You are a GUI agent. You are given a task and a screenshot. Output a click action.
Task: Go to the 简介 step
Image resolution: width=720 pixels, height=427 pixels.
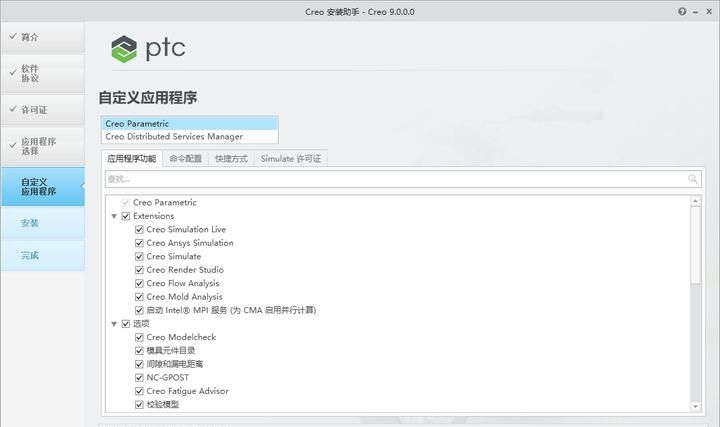pyautogui.click(x=43, y=37)
